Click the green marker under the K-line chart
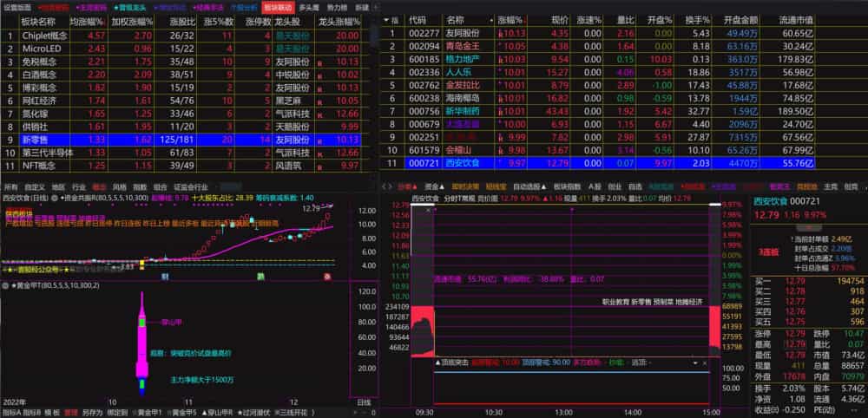This screenshot has height=418, width=868. click(260, 276)
